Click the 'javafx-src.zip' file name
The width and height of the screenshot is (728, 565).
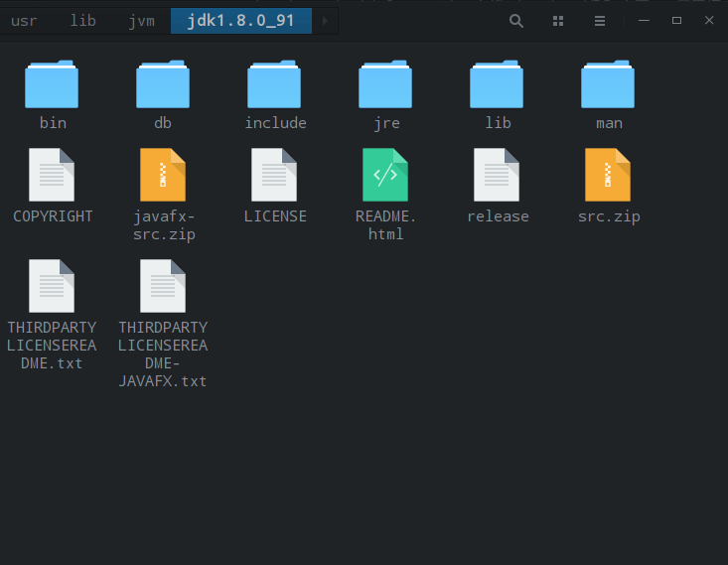(x=164, y=225)
